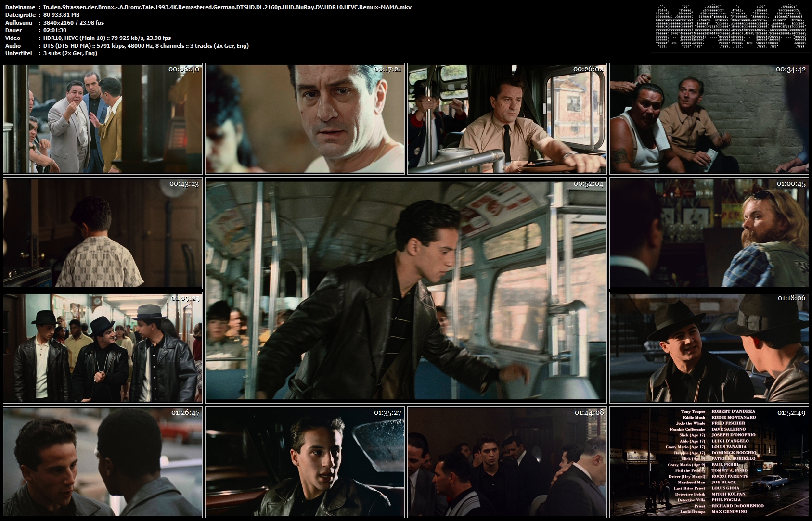Click the thumbnail stamped 01:00:45
This screenshot has height=521, width=812.
(x=709, y=233)
